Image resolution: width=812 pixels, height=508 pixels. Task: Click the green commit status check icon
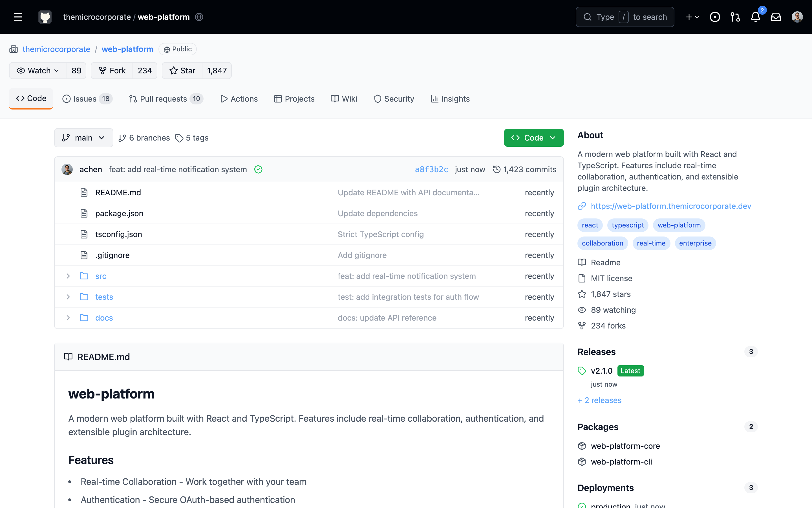click(x=258, y=169)
